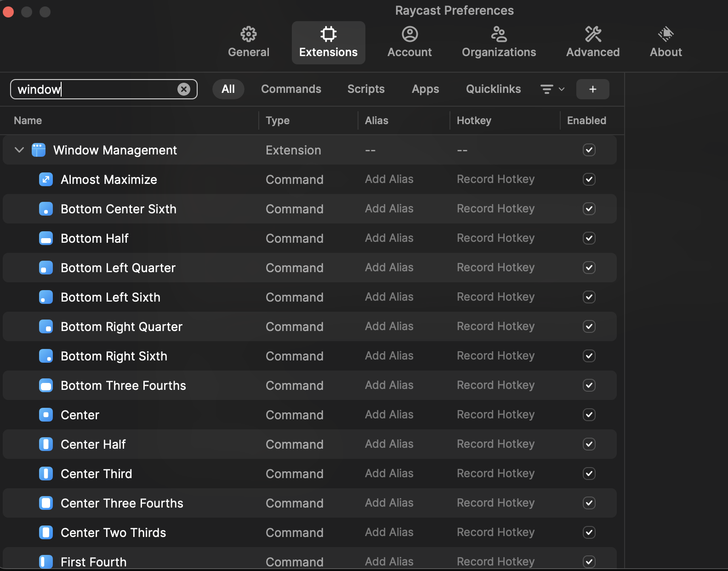This screenshot has width=728, height=571.
Task: Select the Bottom Left Quarter row name
Action: point(118,268)
